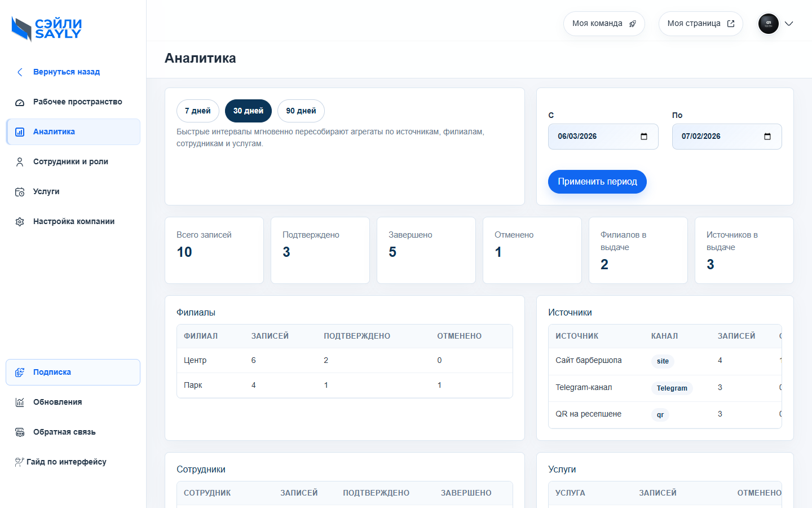
Task: Click ФИЛИАЛ column header
Action: coord(201,336)
